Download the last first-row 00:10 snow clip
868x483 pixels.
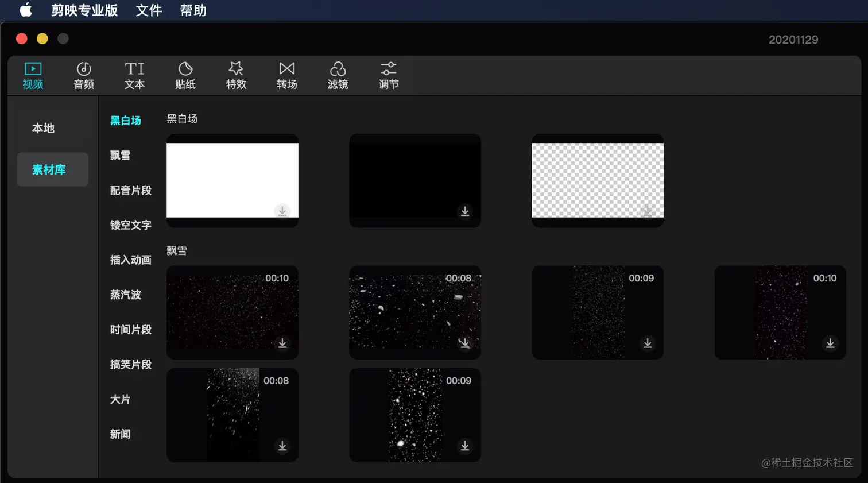click(x=830, y=343)
